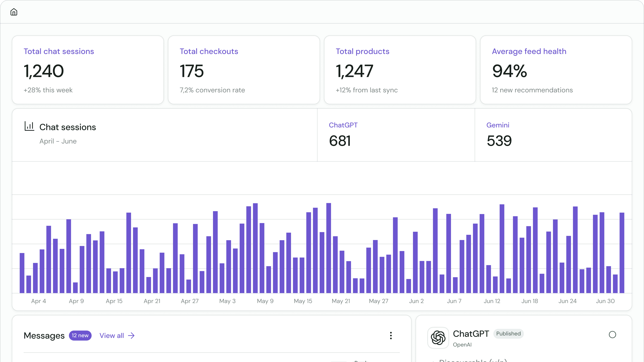
Task: Open the Messages three-dot options menu
Action: point(391,336)
